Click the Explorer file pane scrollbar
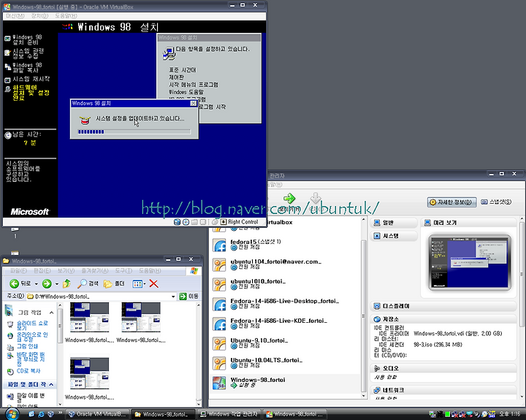 (x=199, y=354)
